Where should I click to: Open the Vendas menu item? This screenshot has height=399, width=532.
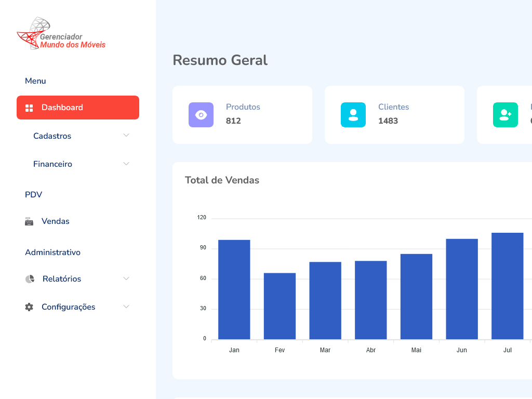pos(56,221)
